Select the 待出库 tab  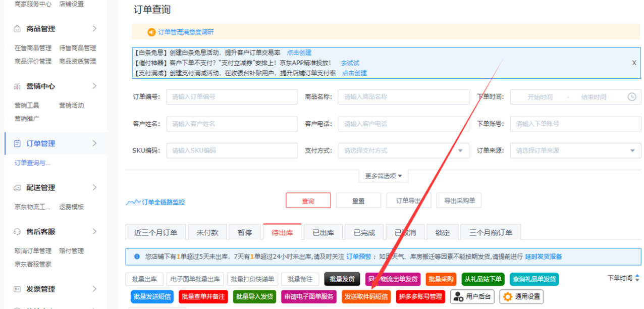[x=283, y=233]
